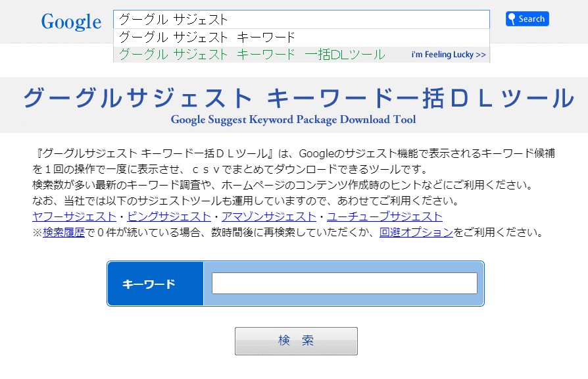Click the blue Search button in the banner
The height and width of the screenshot is (379, 588).
click(527, 19)
